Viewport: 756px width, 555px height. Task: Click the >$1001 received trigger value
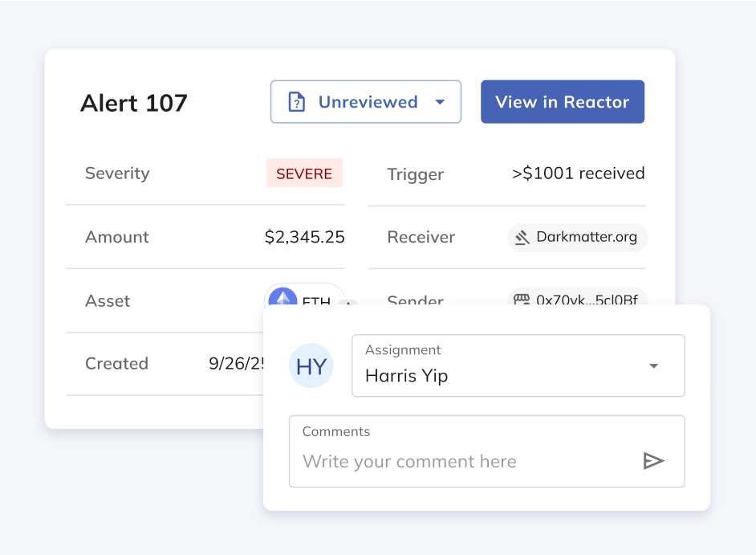click(x=578, y=173)
